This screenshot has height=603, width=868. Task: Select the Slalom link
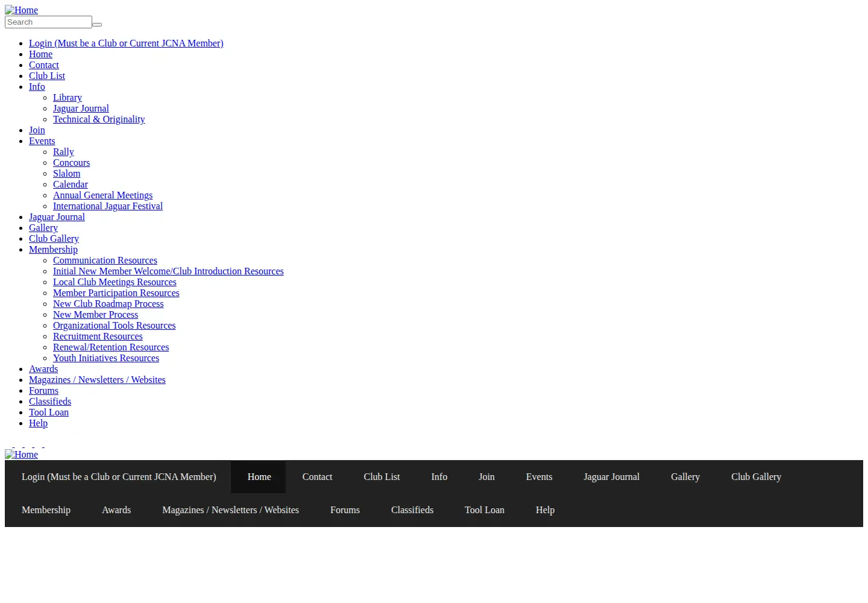[x=66, y=174]
